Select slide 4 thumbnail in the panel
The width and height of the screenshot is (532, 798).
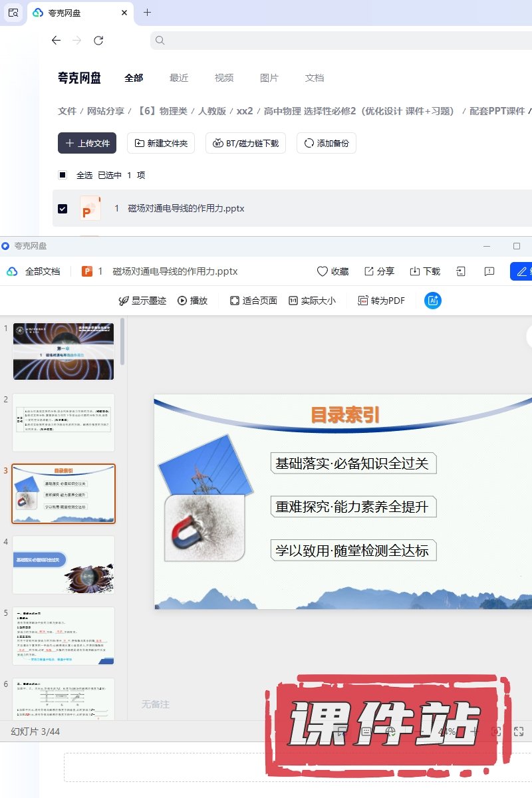click(x=63, y=565)
